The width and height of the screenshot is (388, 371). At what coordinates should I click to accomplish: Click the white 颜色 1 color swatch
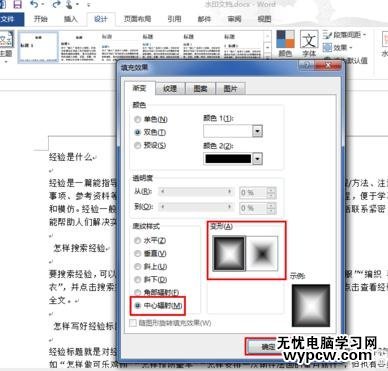[x=228, y=131]
